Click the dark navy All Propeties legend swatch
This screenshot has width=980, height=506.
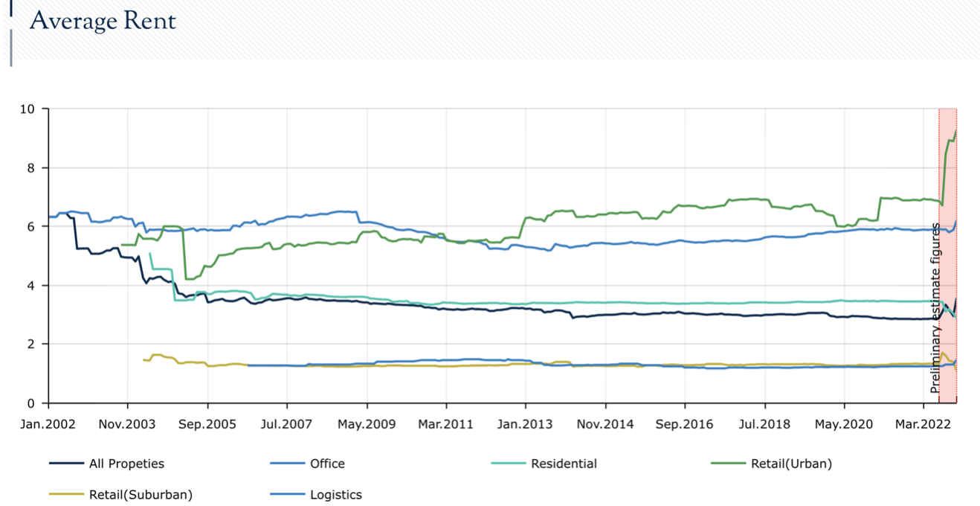pyautogui.click(x=65, y=464)
